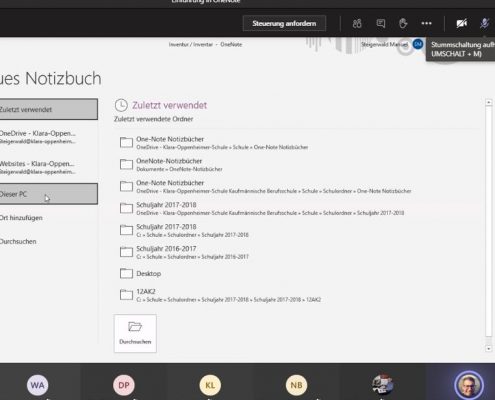
Task: Open the more actions ellipsis menu
Action: [426, 23]
